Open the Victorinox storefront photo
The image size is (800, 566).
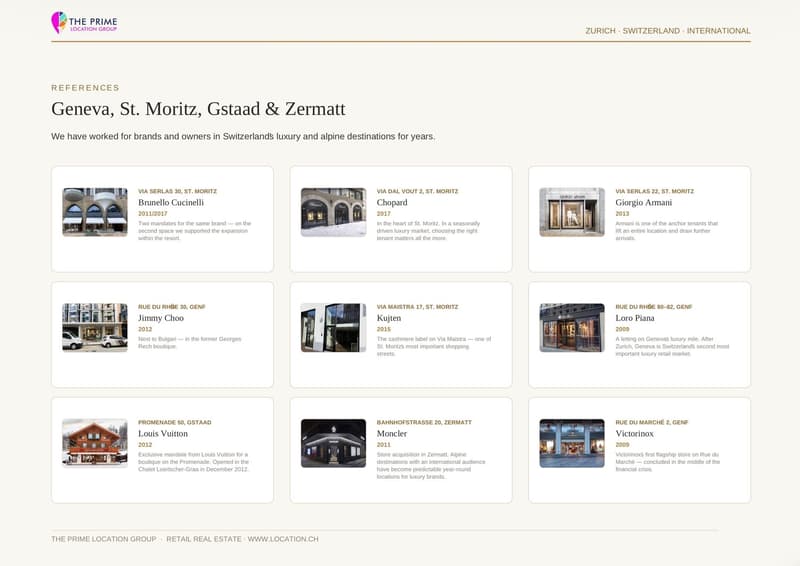572,443
